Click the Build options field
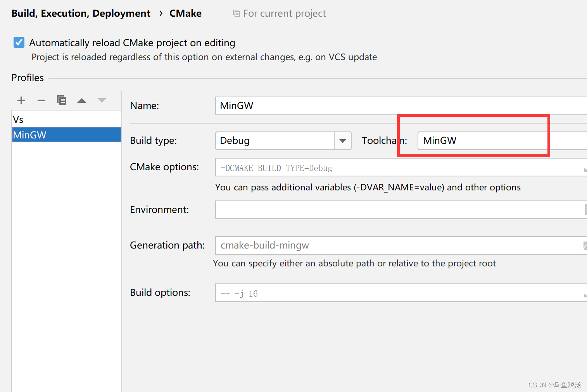The height and width of the screenshot is (392, 587). pyautogui.click(x=401, y=293)
